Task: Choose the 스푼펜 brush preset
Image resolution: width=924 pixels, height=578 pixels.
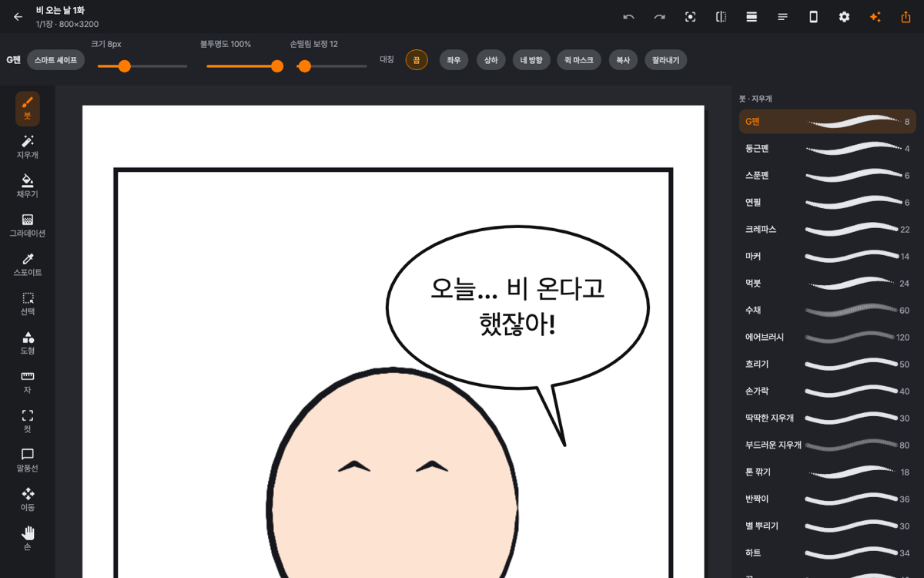Action: pyautogui.click(x=828, y=176)
